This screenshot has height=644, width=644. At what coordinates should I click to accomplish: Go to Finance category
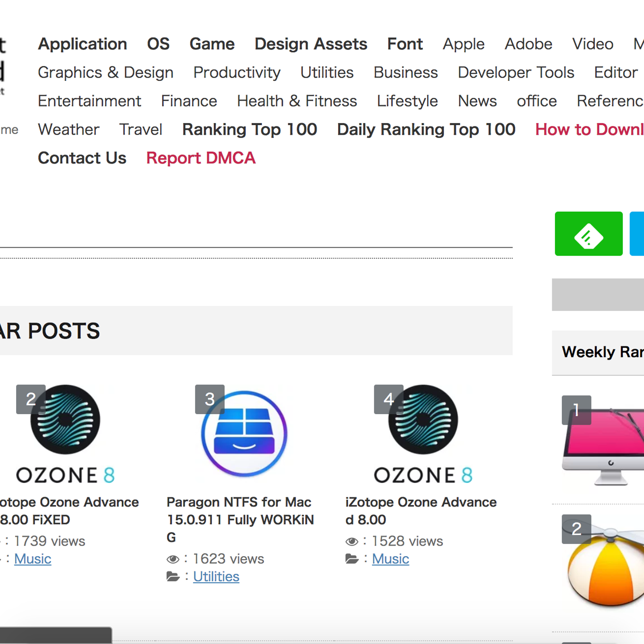[189, 101]
